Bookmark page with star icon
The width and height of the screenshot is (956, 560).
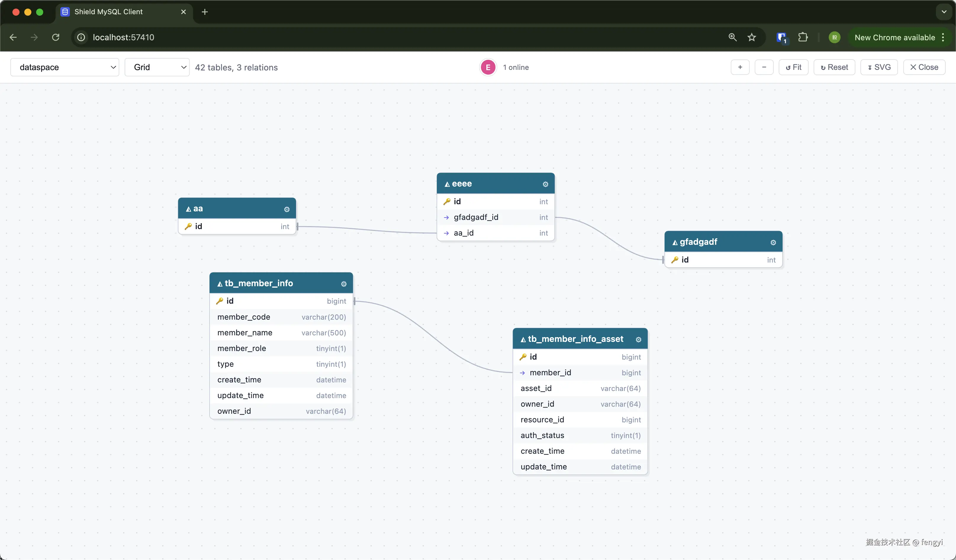tap(751, 37)
